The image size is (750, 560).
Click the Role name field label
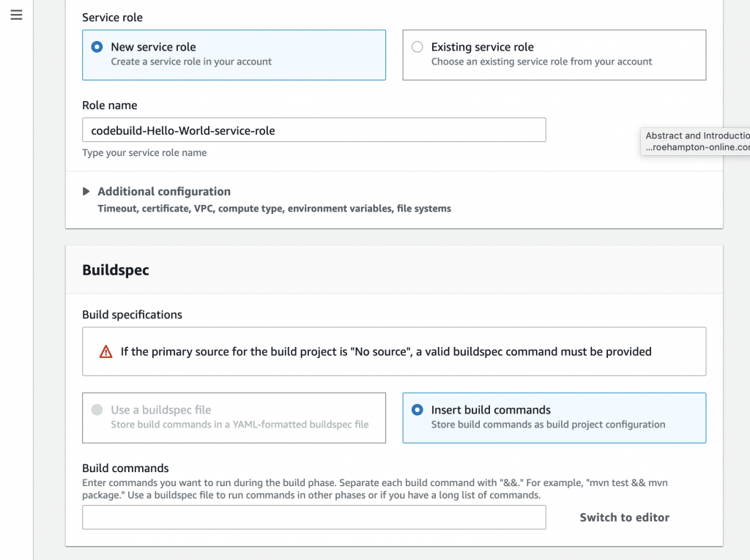pos(109,105)
